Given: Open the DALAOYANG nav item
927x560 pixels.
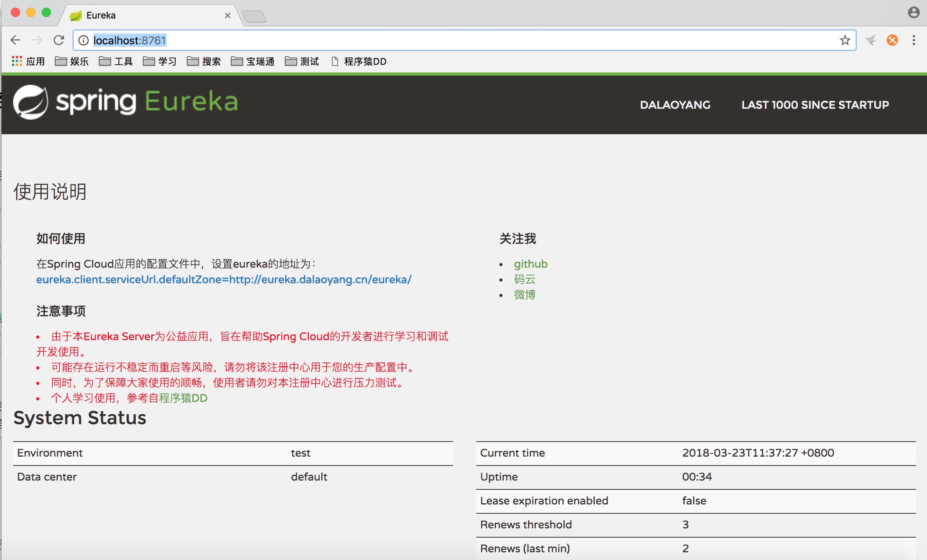Looking at the screenshot, I should click(x=675, y=105).
